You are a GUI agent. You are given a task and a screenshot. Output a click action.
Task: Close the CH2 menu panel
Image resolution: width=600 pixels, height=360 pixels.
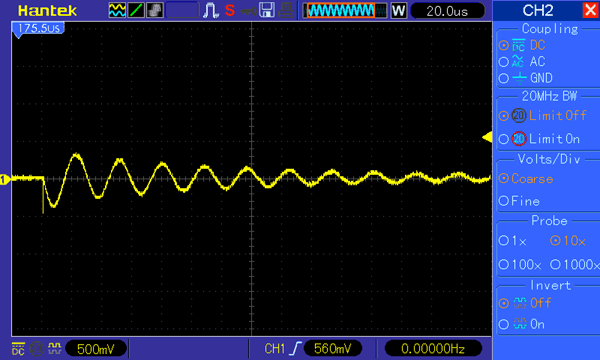[x=590, y=10]
